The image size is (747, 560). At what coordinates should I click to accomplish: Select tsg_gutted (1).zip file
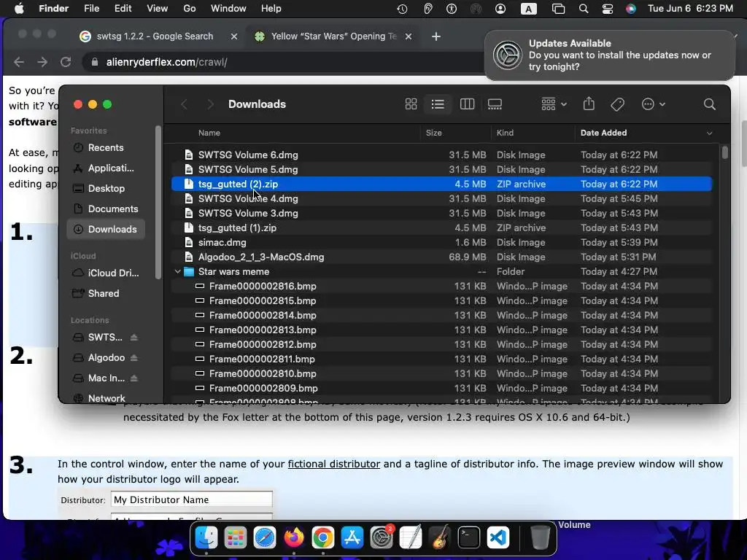tap(441, 227)
